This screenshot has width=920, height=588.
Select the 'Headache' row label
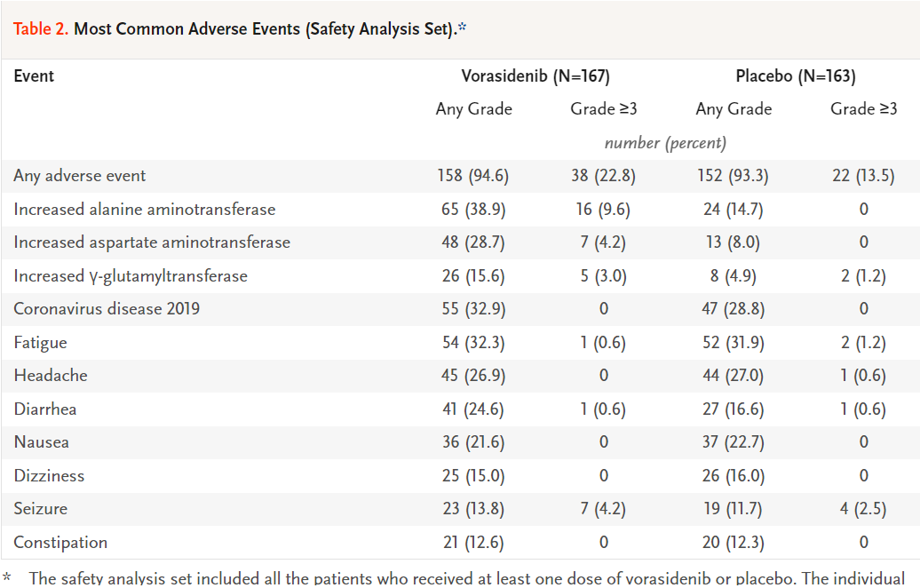51,376
